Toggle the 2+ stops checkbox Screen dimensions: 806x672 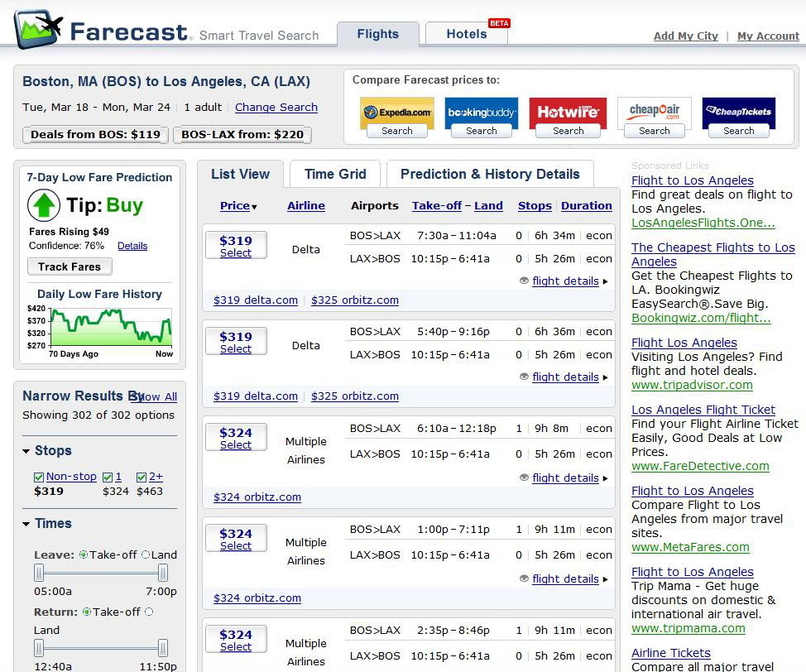coord(142,478)
